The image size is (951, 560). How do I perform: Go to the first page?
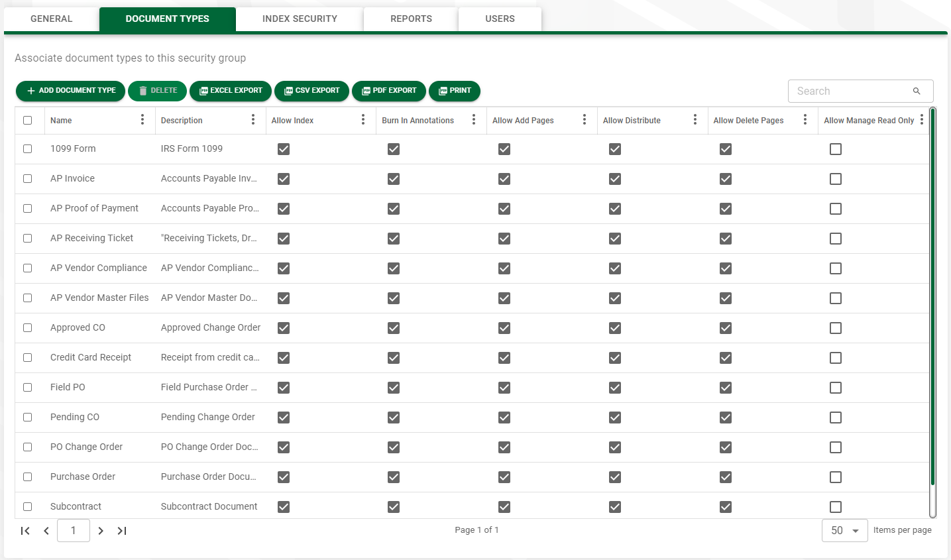pyautogui.click(x=25, y=531)
